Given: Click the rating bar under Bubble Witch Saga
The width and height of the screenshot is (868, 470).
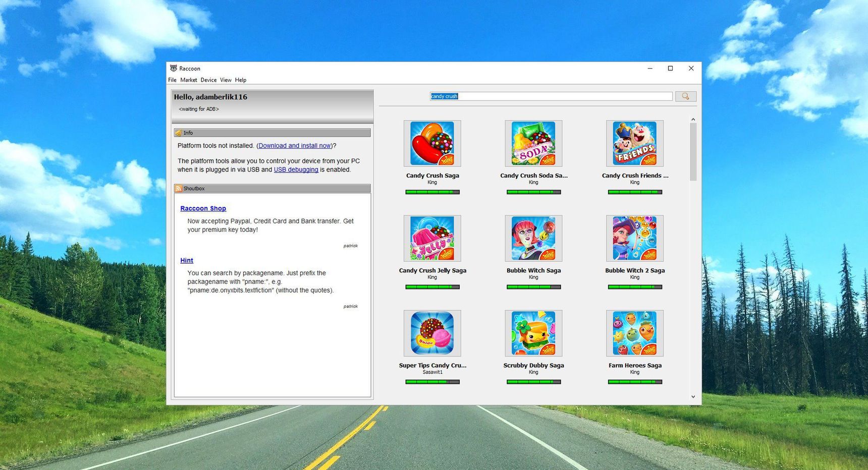Looking at the screenshot, I should click(x=533, y=287).
